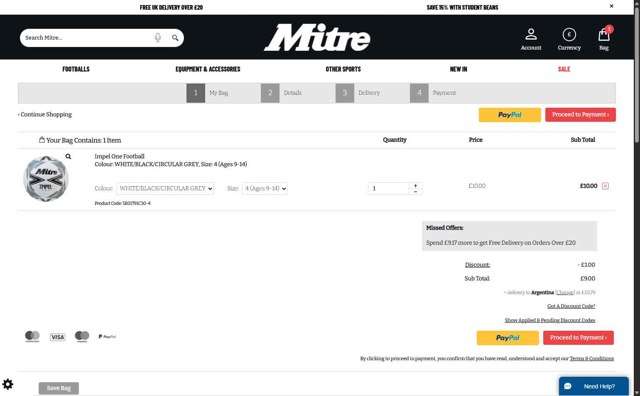Click the bottom Proceed to Payment button
The height and width of the screenshot is (396, 640).
(x=578, y=338)
